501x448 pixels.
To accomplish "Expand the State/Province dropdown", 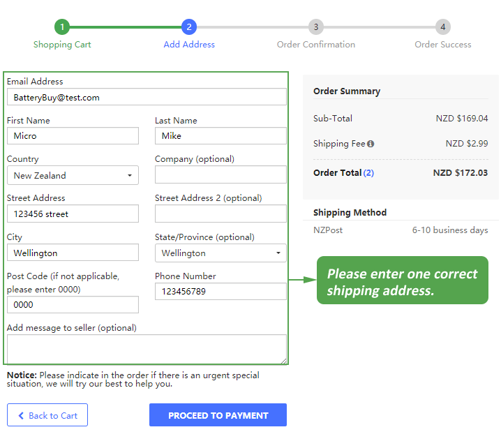I will click(x=220, y=253).
